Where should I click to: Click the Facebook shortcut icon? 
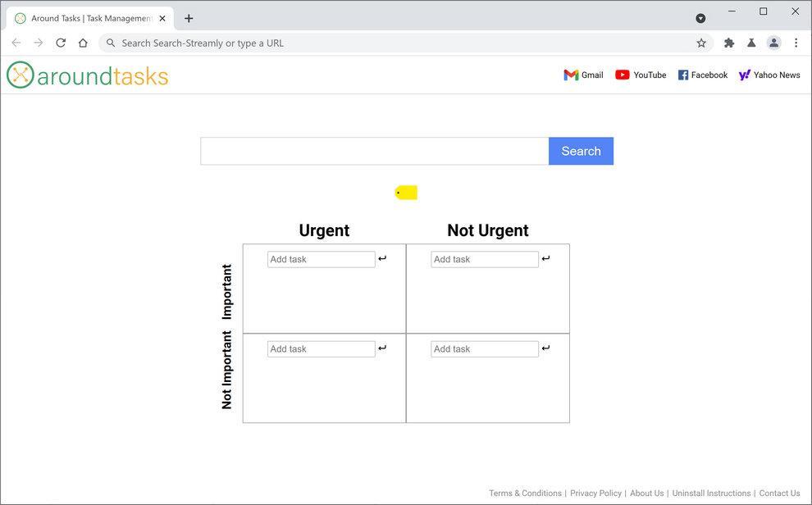pos(702,75)
